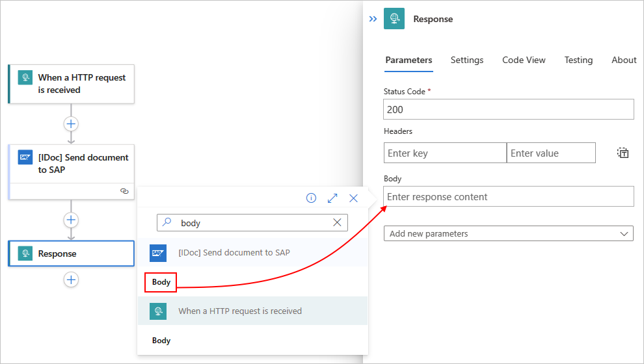Viewport: 644px width, 364px height.
Task: Click the Status Code input field
Action: [509, 110]
